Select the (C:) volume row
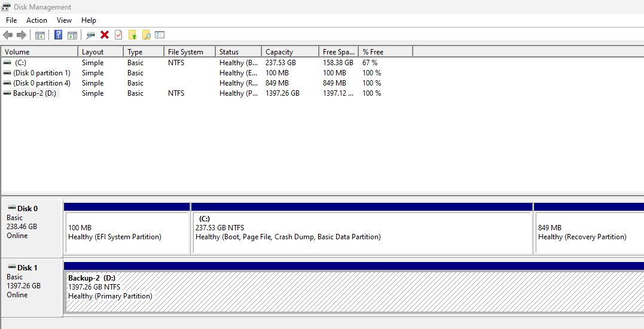The height and width of the screenshot is (329, 644). point(207,63)
